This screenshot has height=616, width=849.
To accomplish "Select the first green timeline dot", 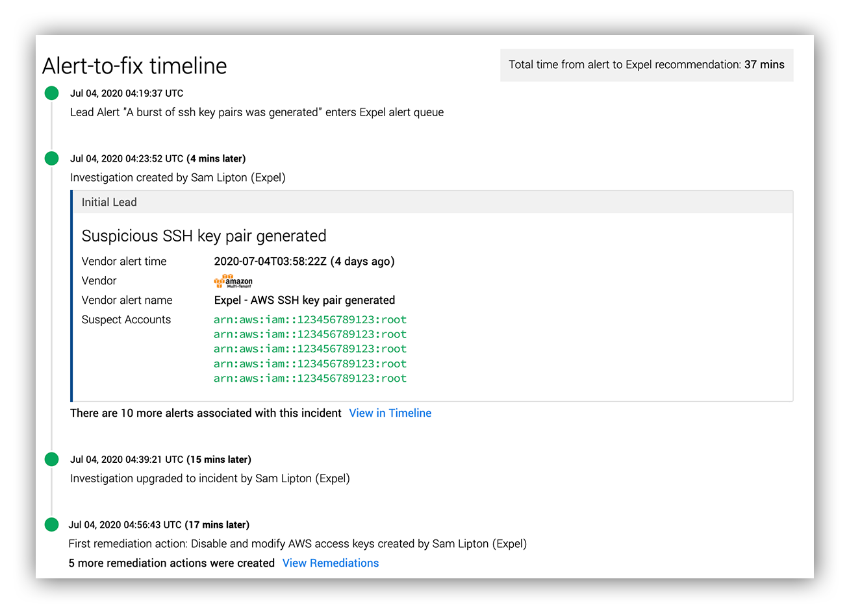I will (52, 93).
